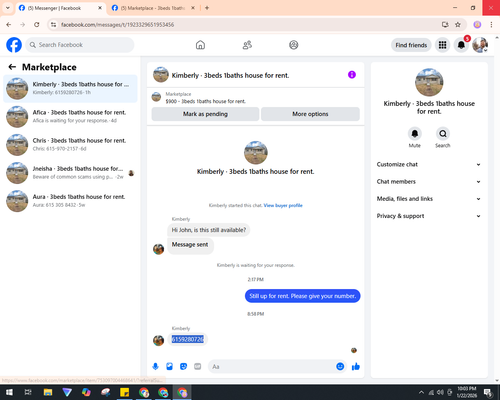The width and height of the screenshot is (500, 400).
Task: Open a new browser tab
Action: 207,8
